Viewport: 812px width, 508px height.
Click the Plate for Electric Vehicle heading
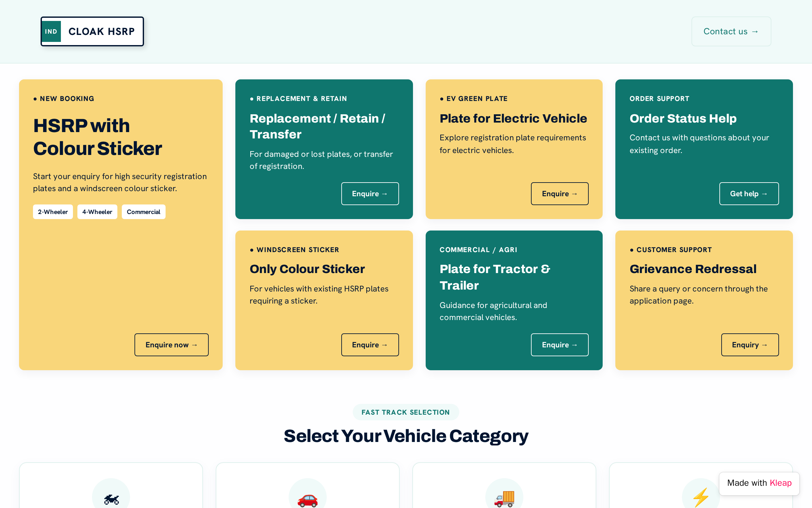click(x=513, y=118)
